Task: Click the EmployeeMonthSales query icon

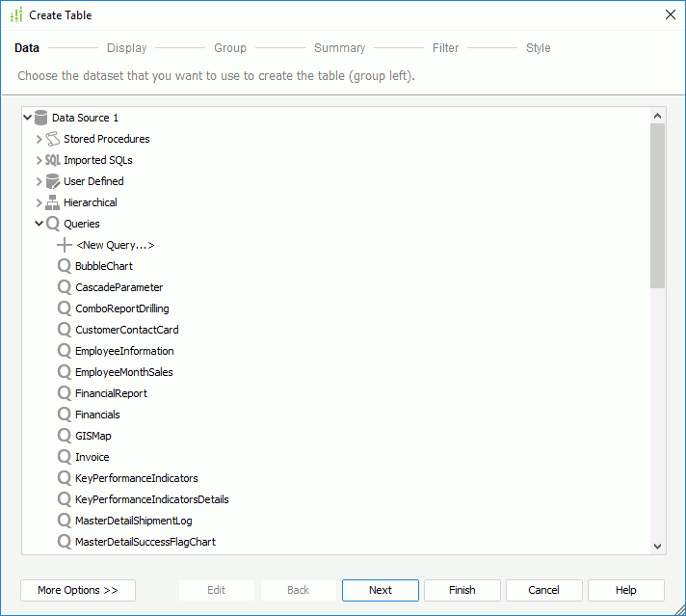Action: pyautogui.click(x=65, y=372)
